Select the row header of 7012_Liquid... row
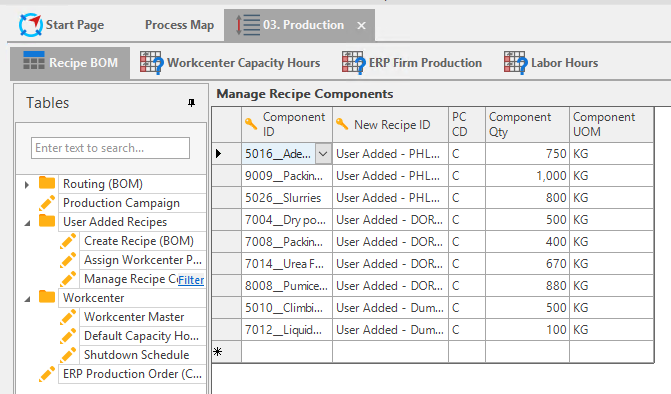671x394 pixels. click(x=227, y=330)
